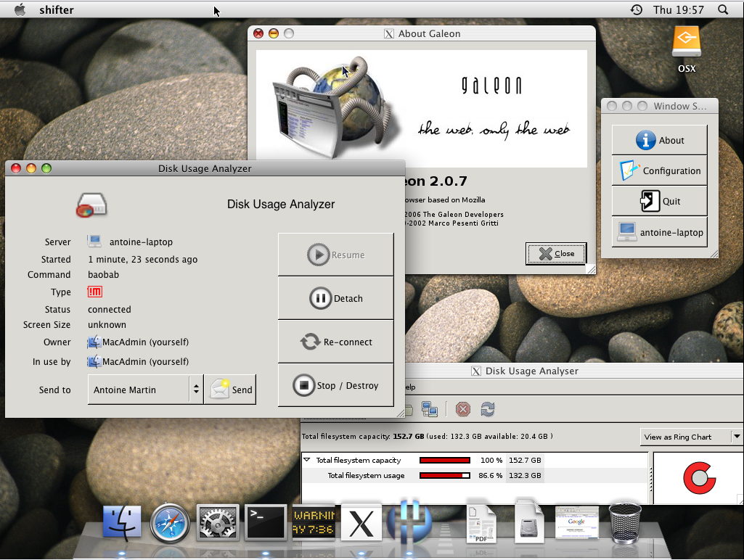Open X11 icon in the Dock
Screen dimensions: 744x560
click(x=361, y=523)
